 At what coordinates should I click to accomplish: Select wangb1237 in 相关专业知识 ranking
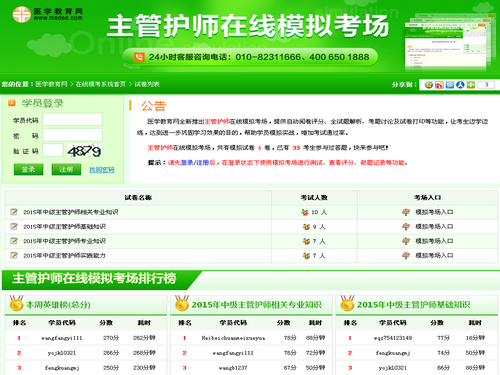233,368
